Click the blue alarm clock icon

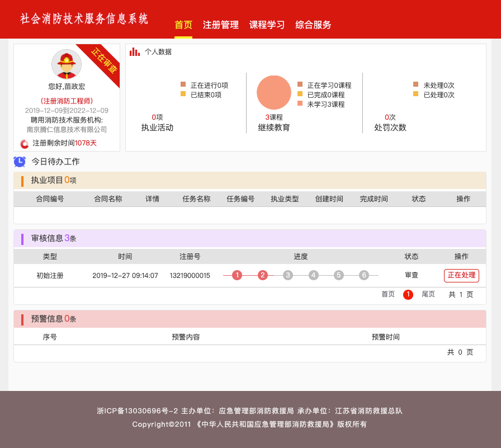(x=20, y=162)
